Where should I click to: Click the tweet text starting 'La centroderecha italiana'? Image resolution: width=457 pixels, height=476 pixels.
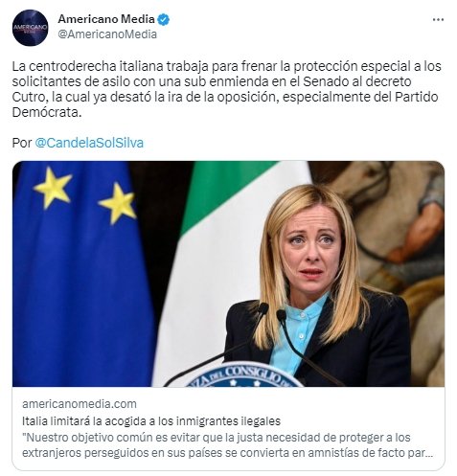click(227, 89)
